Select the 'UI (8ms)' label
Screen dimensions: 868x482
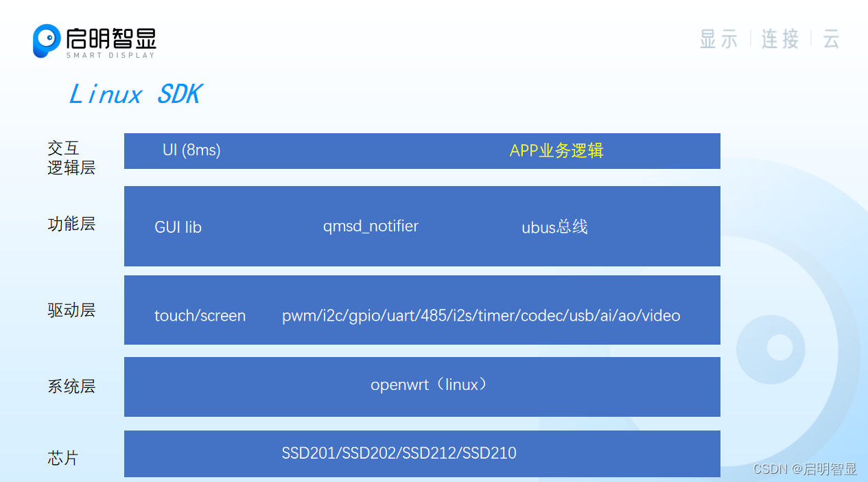tap(191, 150)
